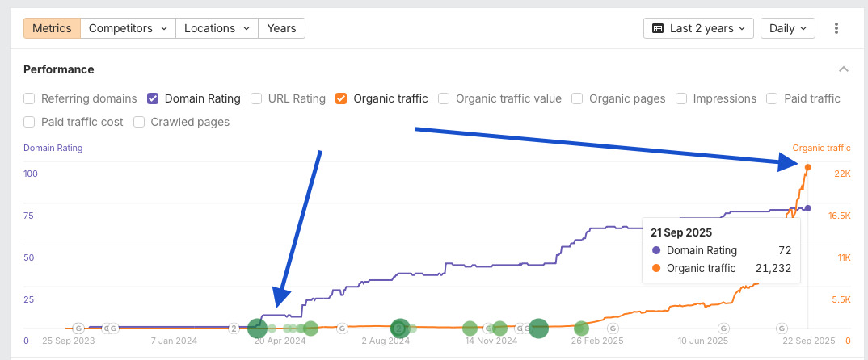Click the Google update marker above 26 Feb 2025

[613, 329]
